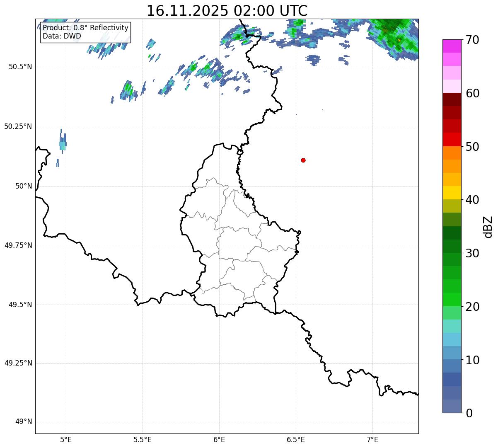Viewport: 498px width, 448px height.
Task: Pick the magenta top colorbar segment
Action: [452, 46]
